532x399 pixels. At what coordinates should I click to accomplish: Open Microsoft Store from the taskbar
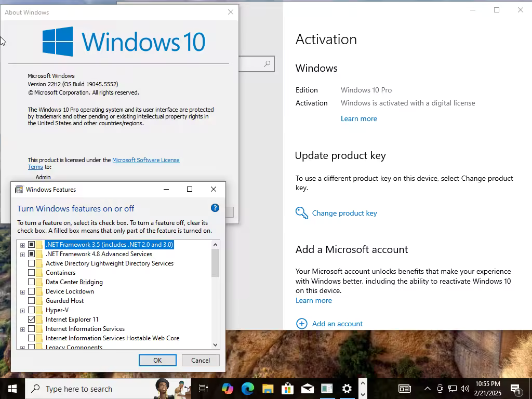tap(287, 389)
